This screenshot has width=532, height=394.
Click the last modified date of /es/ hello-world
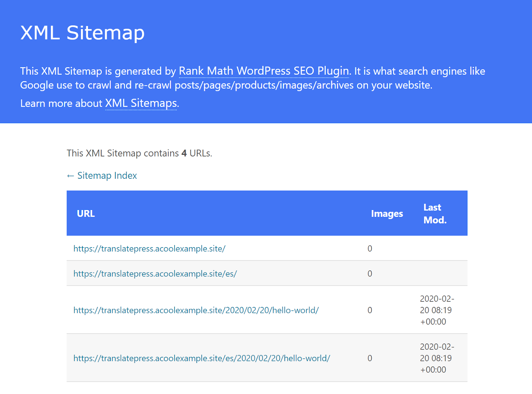click(436, 358)
